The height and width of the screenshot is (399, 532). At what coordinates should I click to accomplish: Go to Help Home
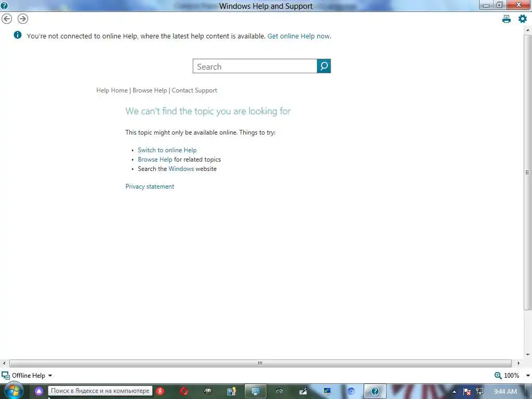pos(112,90)
